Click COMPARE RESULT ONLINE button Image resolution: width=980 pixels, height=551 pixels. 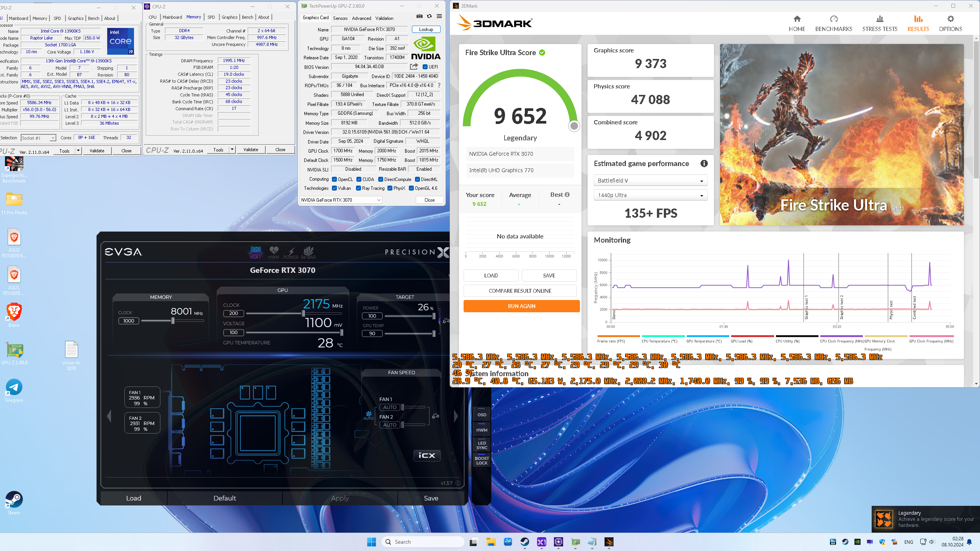click(520, 291)
